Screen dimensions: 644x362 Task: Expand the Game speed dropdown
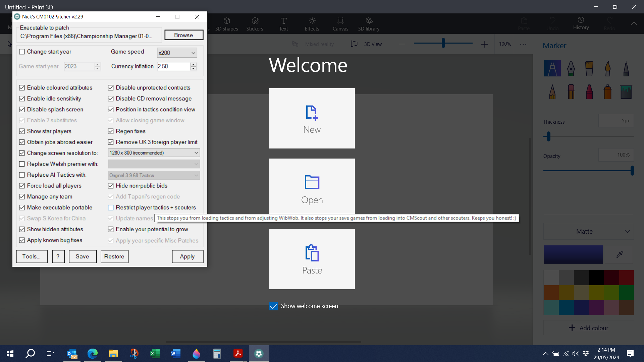pos(177,53)
